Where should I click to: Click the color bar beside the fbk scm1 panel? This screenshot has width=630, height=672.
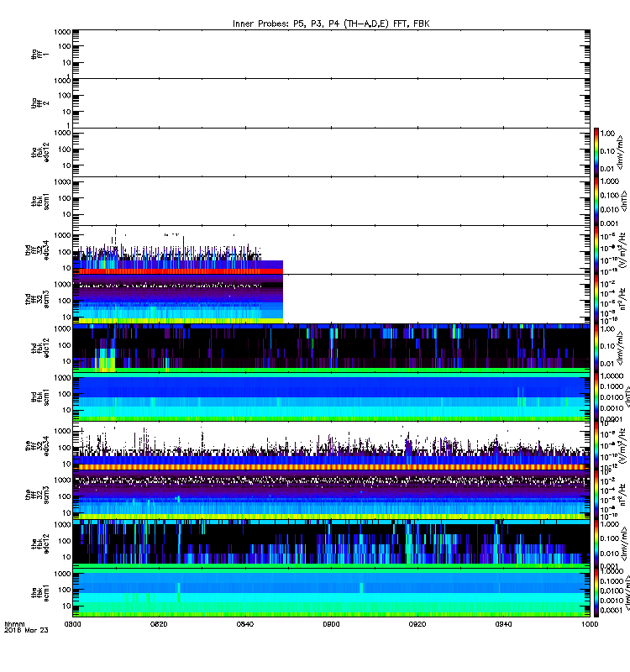[596, 592]
